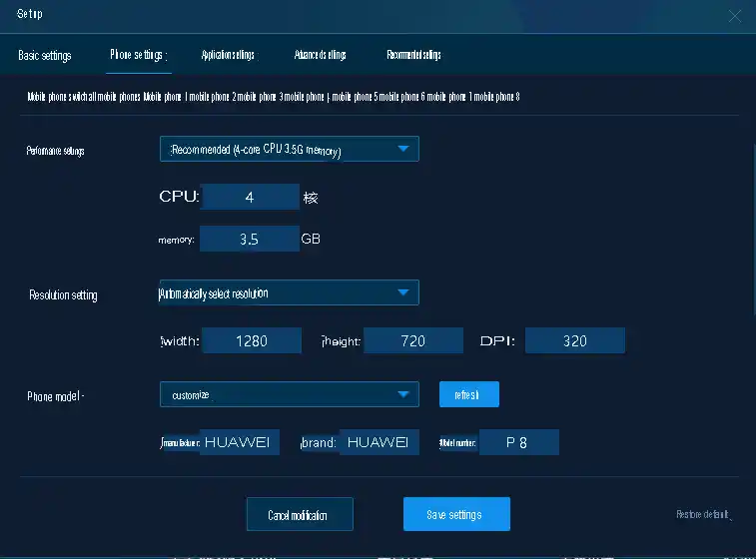Click the brand field showing HUAWEI

[x=378, y=442]
